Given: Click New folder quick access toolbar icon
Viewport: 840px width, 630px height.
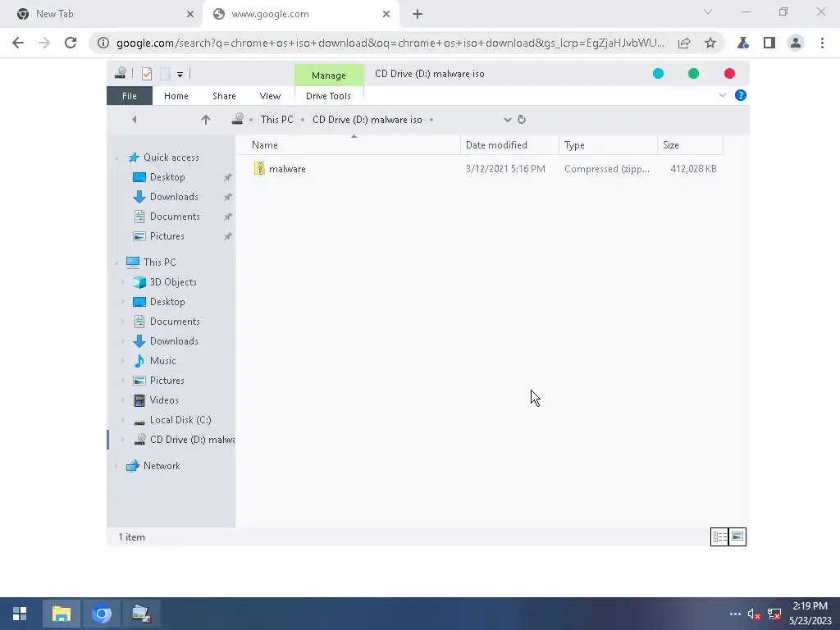Looking at the screenshot, I should 165,74.
